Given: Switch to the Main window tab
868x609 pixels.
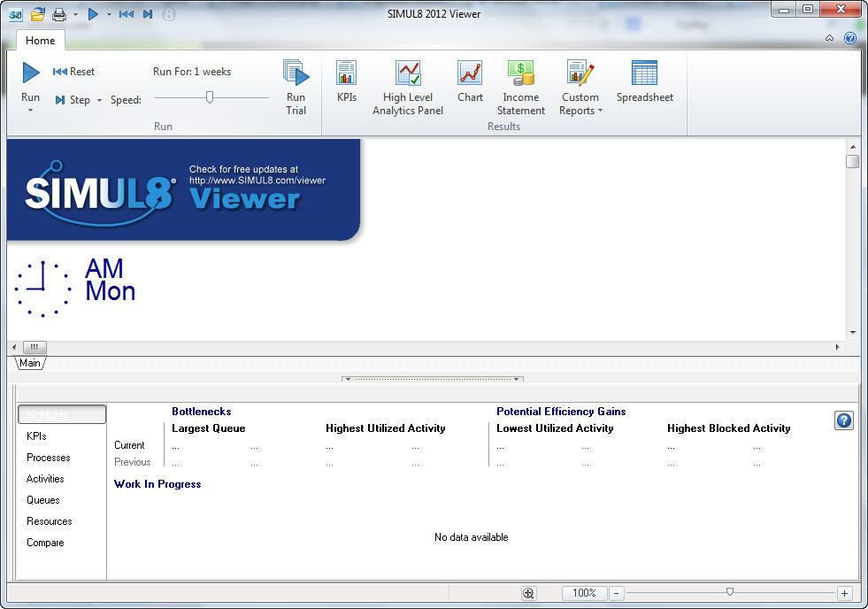Looking at the screenshot, I should click(x=30, y=363).
